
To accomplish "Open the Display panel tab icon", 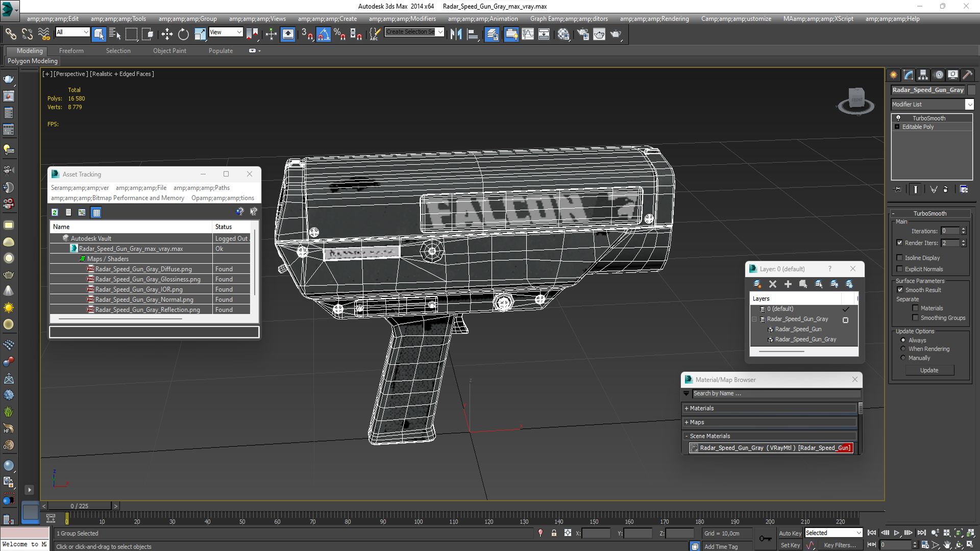I will 953,75.
